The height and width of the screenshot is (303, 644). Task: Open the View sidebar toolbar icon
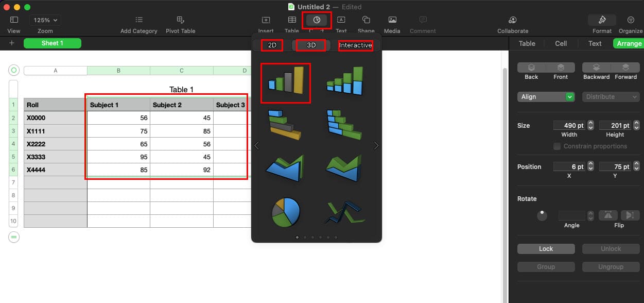click(x=14, y=20)
